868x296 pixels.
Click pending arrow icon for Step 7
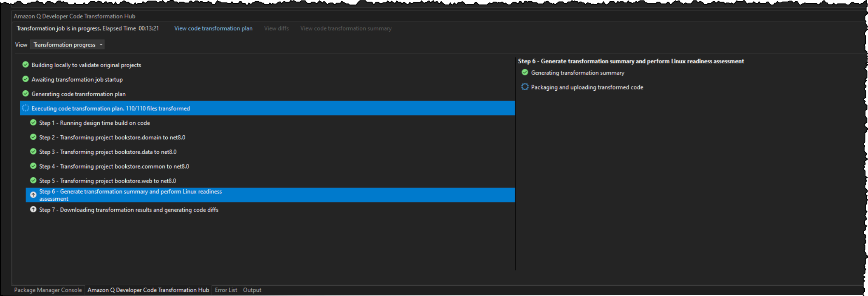33,209
